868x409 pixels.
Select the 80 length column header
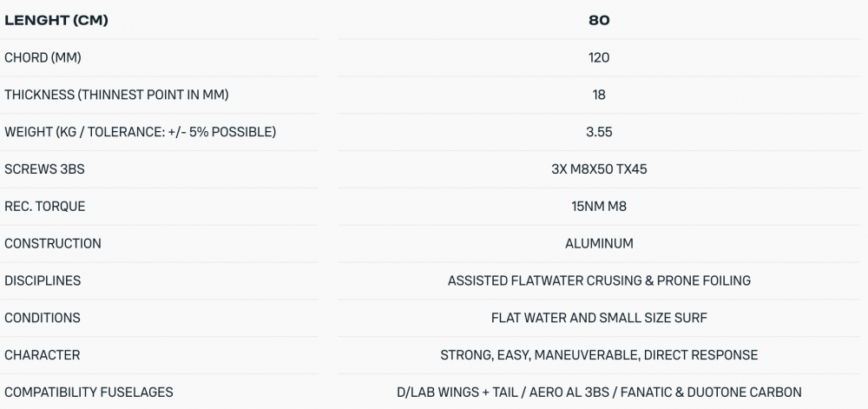599,20
